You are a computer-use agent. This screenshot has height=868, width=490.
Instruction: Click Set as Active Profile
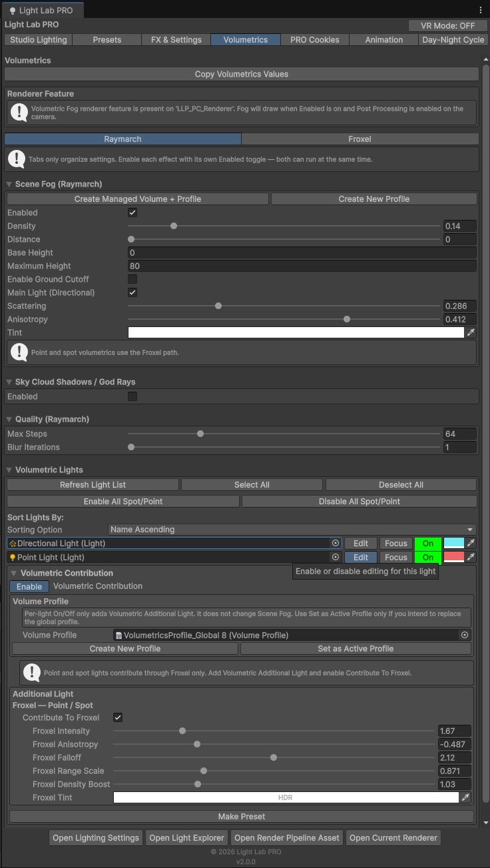(356, 649)
